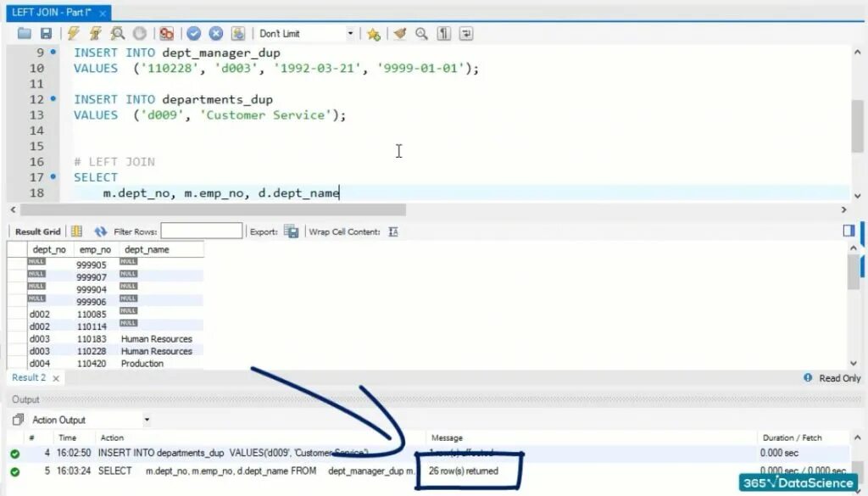Stop the running query icon
The width and height of the screenshot is (868, 496).
(x=140, y=34)
